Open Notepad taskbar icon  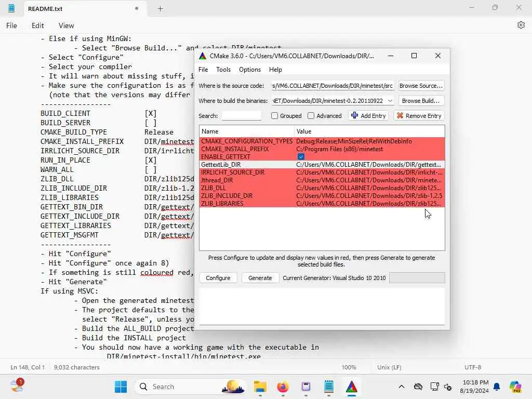coord(329,387)
